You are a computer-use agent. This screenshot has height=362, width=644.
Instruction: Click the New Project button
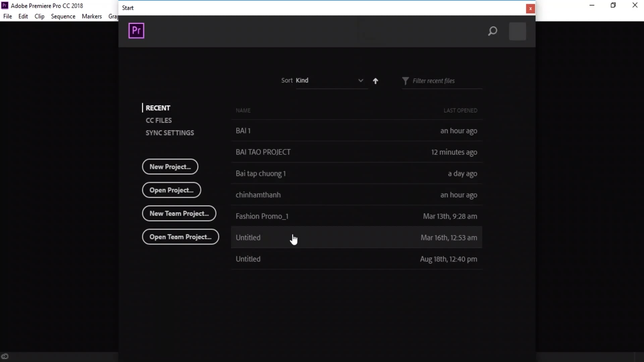tap(170, 167)
